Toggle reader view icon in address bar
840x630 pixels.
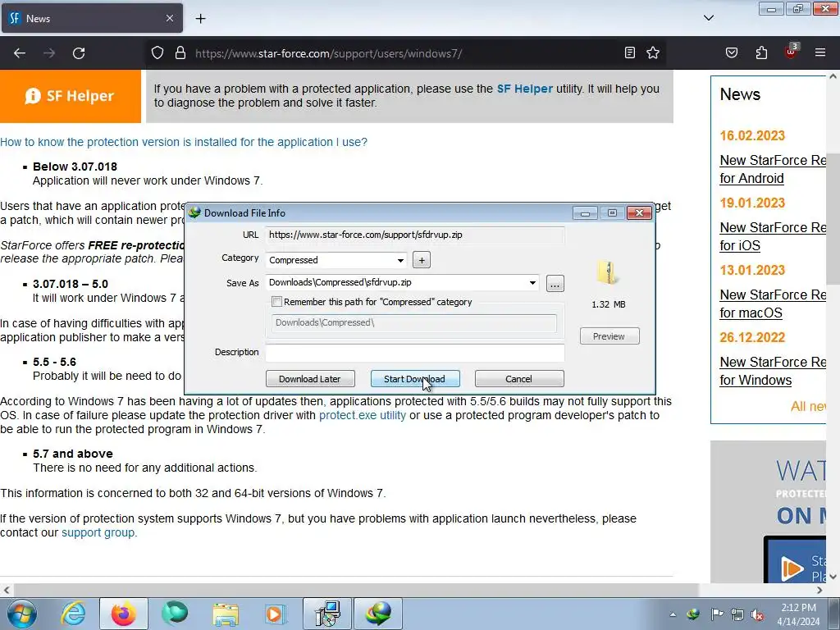(630, 52)
